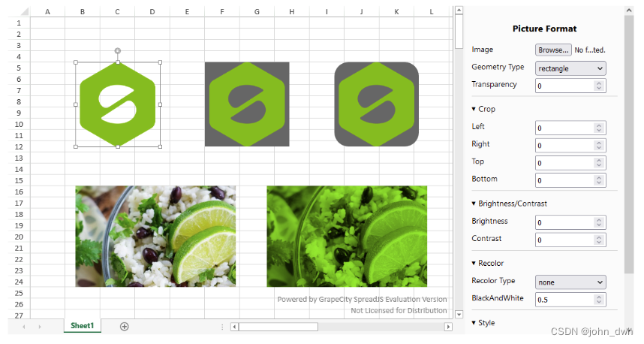
Task: Select row 14 header
Action: (x=19, y=169)
